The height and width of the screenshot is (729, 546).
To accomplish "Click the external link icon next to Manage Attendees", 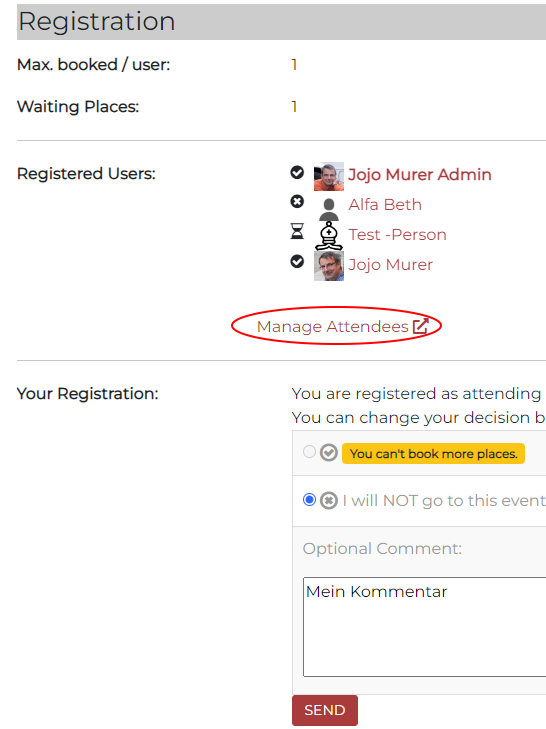I will coord(421,326).
